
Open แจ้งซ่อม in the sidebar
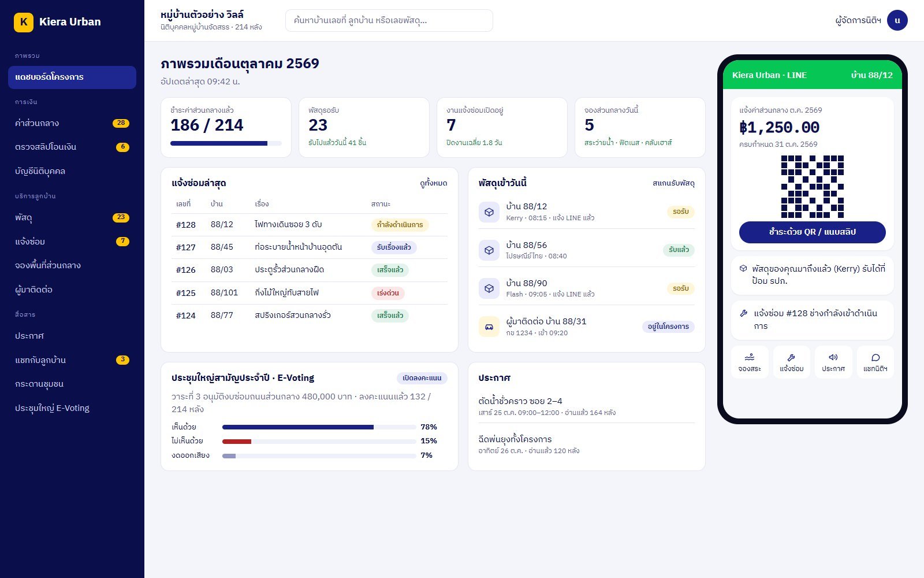coord(72,242)
